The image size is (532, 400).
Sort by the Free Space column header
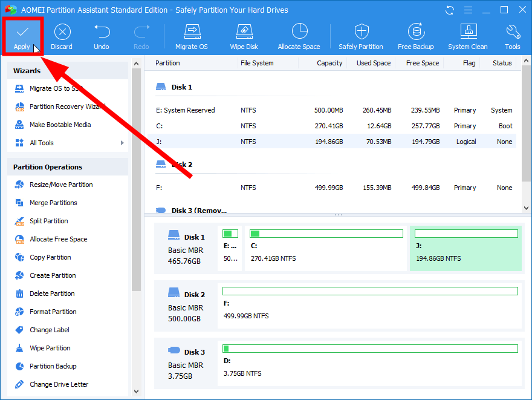click(423, 63)
